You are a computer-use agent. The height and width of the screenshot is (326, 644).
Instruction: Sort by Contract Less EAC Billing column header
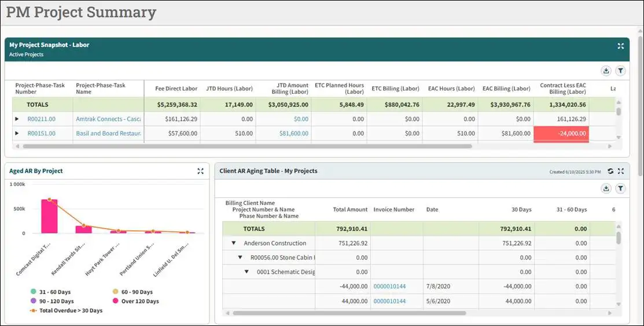(562, 89)
